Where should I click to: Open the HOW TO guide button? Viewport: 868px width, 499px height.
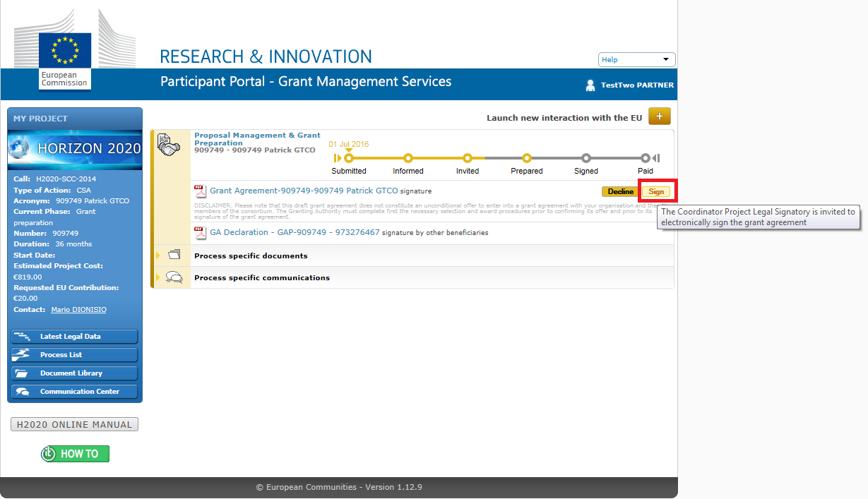(75, 454)
